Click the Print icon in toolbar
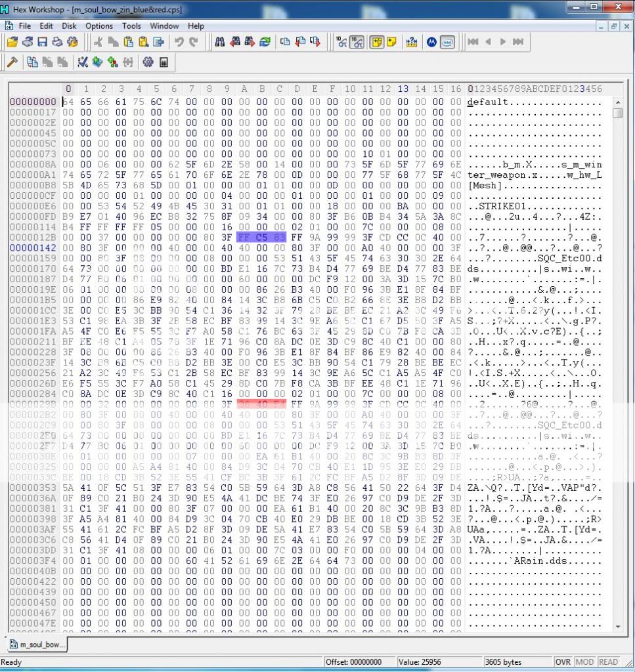635x672 pixels. [x=57, y=42]
